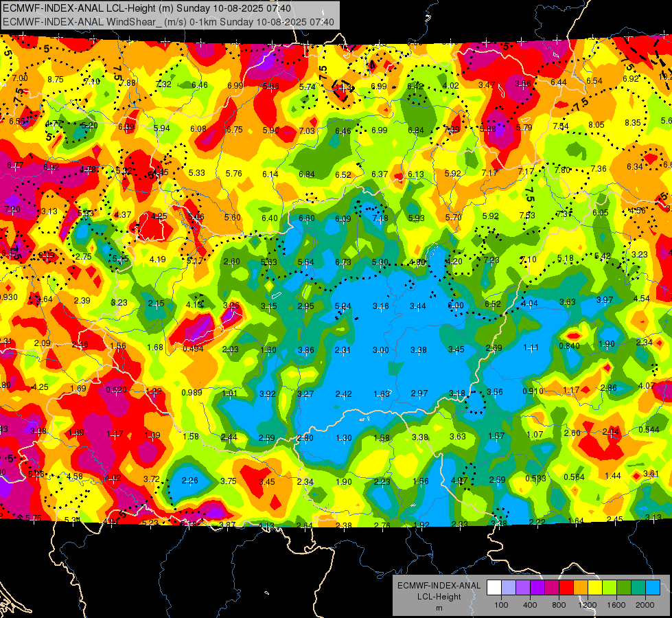Click the wind shear value 0.494
The image size is (672, 618).
click(193, 349)
